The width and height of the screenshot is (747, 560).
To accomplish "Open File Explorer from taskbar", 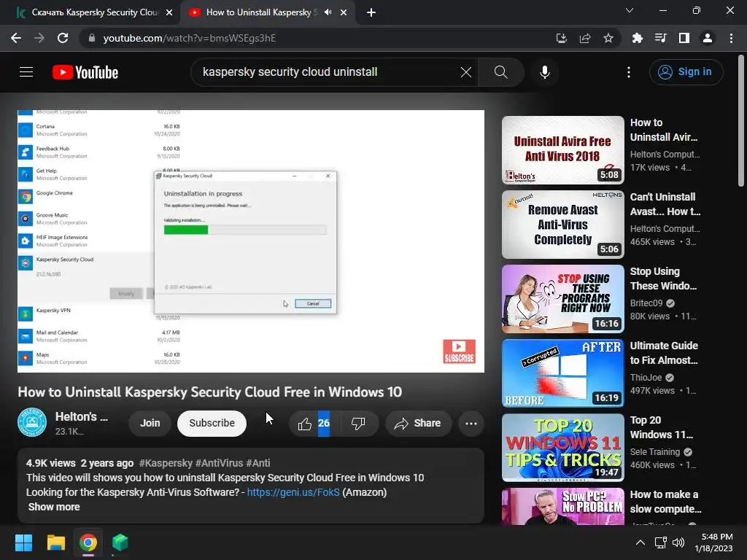I will (55, 542).
